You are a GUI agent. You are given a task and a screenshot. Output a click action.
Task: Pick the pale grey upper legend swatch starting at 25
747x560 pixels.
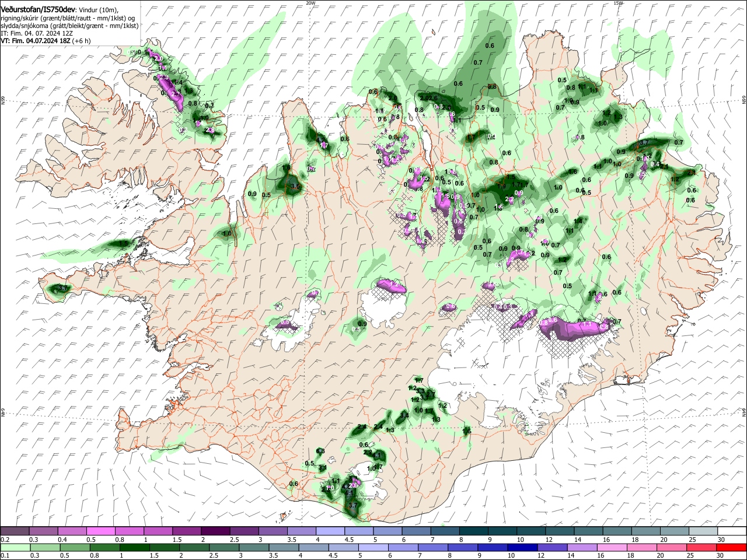pyautogui.click(x=703, y=531)
